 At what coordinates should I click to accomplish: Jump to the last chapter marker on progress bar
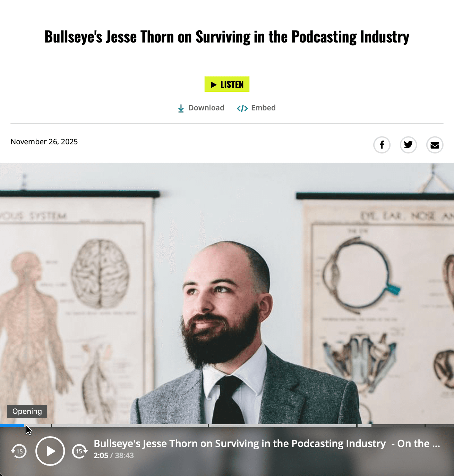click(x=425, y=426)
